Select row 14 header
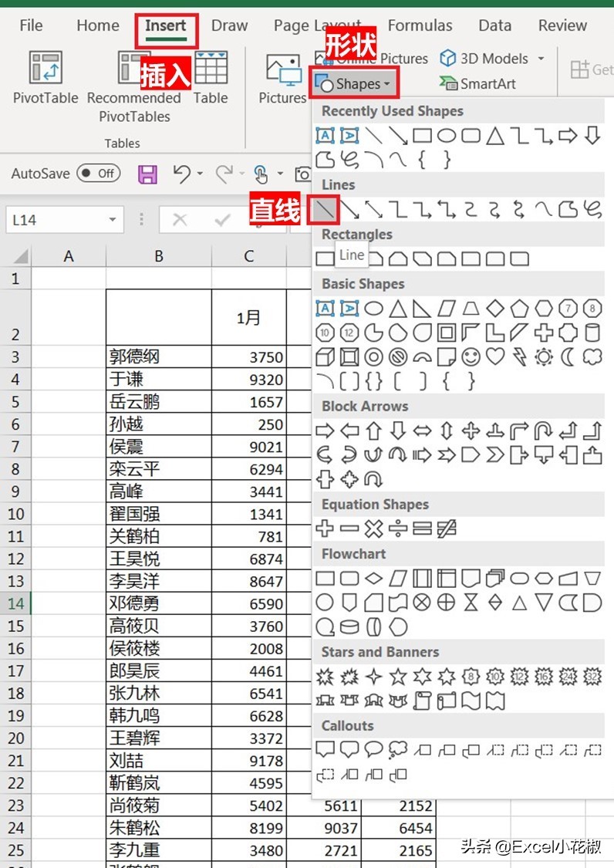This screenshot has height=868, width=614. tap(15, 603)
